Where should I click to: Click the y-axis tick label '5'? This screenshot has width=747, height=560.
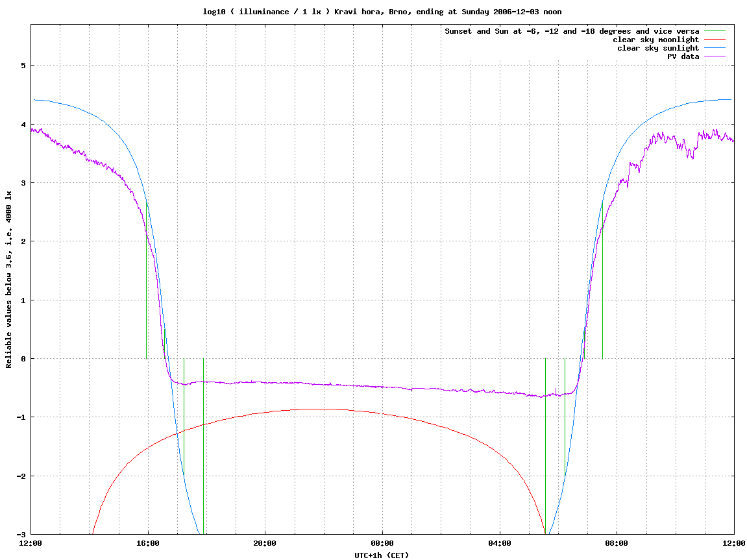(x=23, y=66)
